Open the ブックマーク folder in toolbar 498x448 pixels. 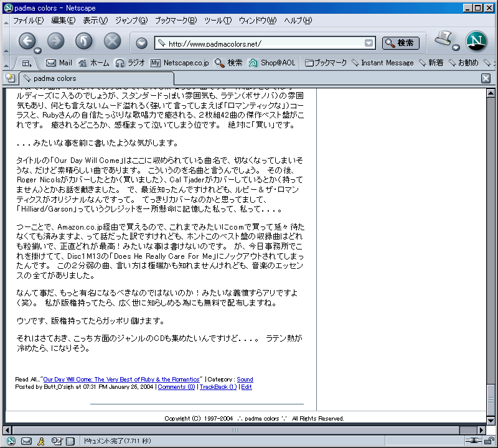(x=326, y=63)
